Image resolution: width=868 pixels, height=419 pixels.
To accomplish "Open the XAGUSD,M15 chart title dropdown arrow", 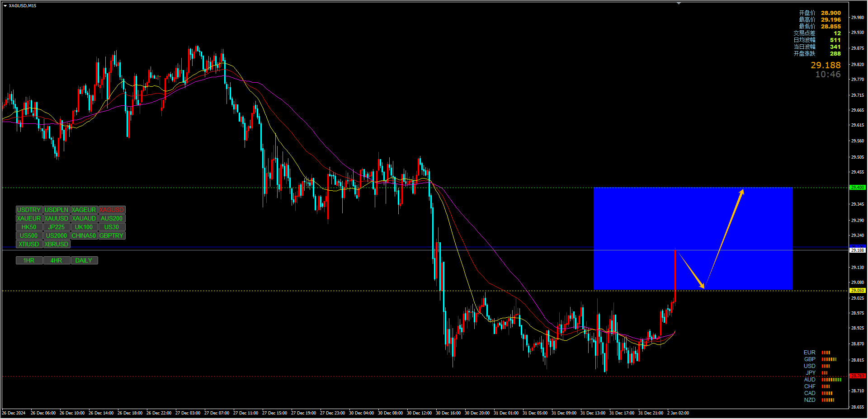I will pyautogui.click(x=5, y=6).
